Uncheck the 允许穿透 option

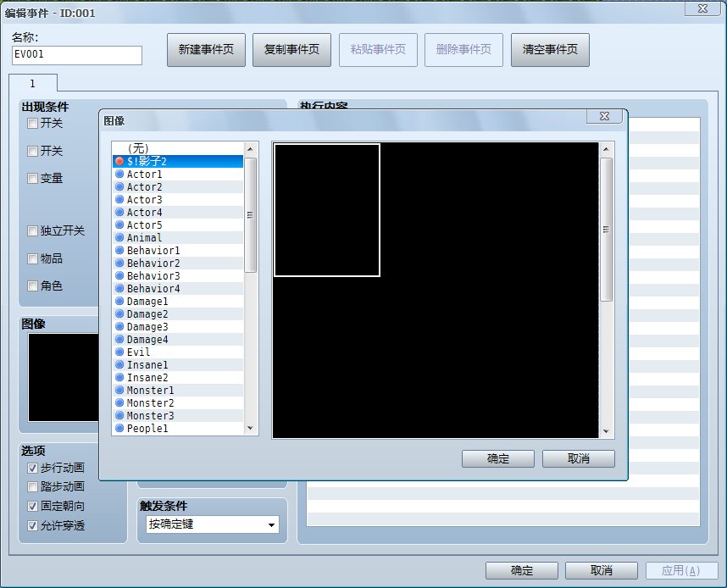click(32, 526)
